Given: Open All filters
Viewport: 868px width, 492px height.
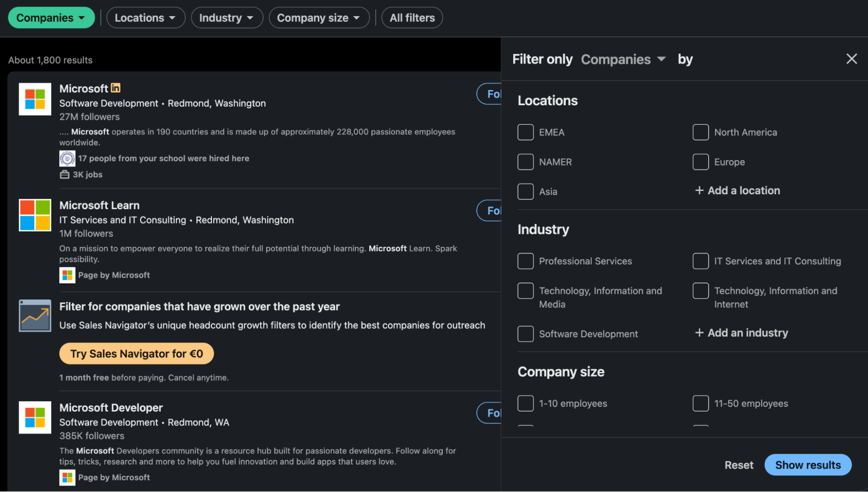Looking at the screenshot, I should click(412, 18).
